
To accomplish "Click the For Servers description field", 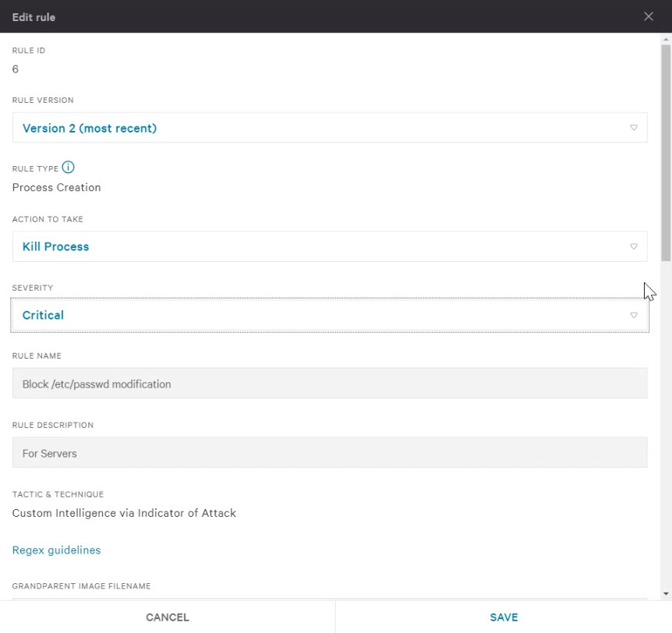I will click(x=330, y=453).
